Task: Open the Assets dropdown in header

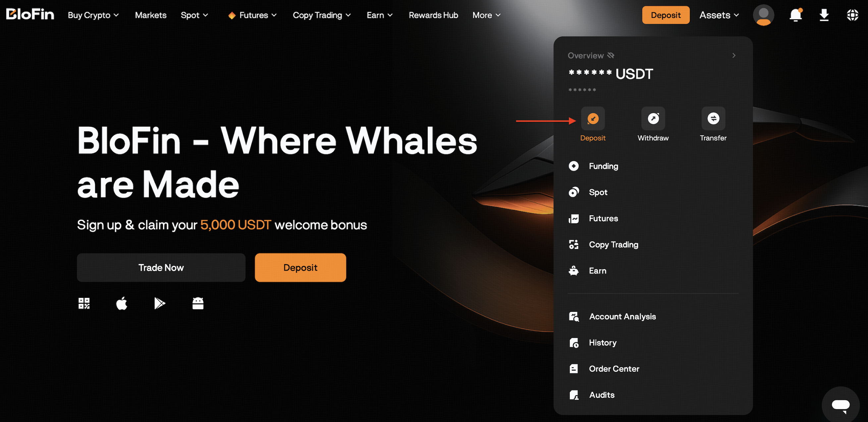Action: pyautogui.click(x=719, y=15)
